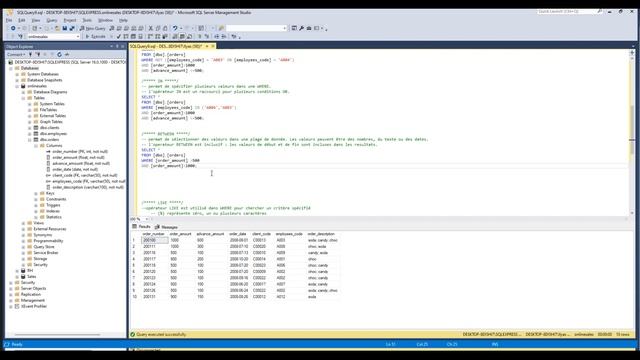Open the File menu
640x360 pixels.
point(9,20)
